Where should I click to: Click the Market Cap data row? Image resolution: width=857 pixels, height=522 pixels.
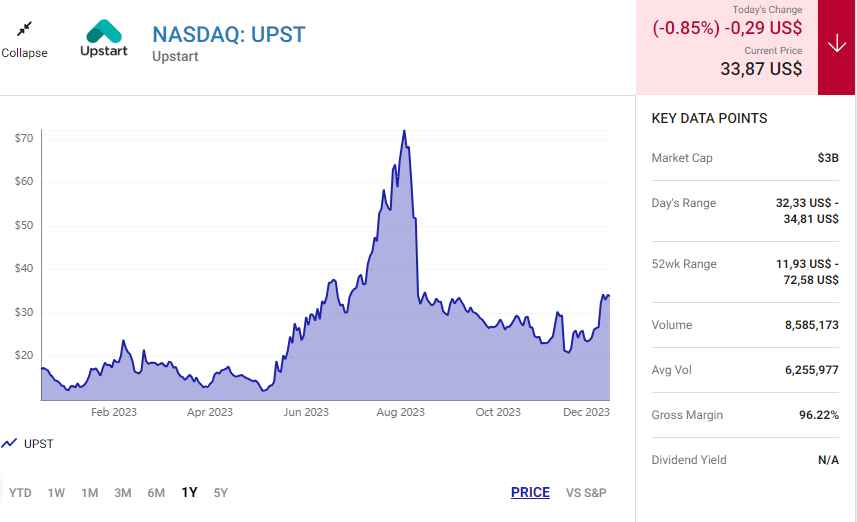(744, 158)
